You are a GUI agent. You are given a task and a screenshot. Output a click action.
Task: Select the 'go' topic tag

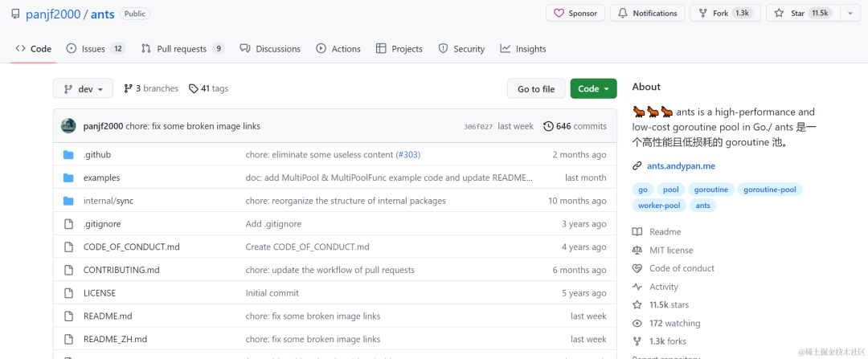(643, 190)
